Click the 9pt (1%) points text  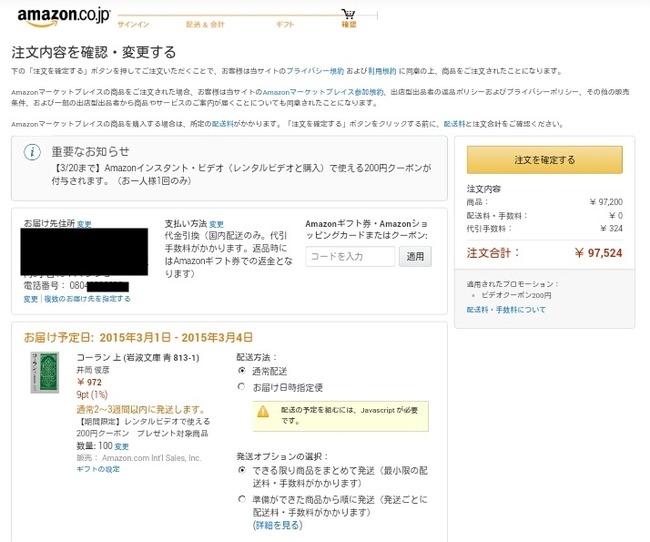tap(92, 394)
